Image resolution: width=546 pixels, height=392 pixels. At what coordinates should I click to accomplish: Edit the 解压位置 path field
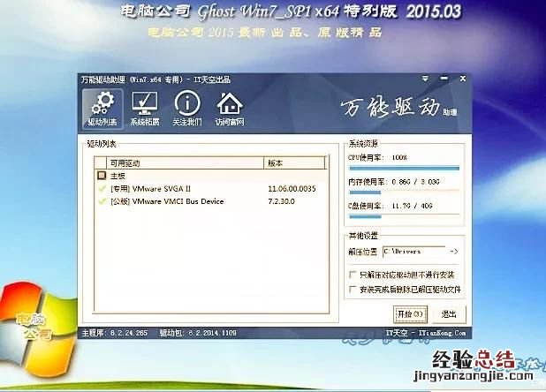click(414, 251)
